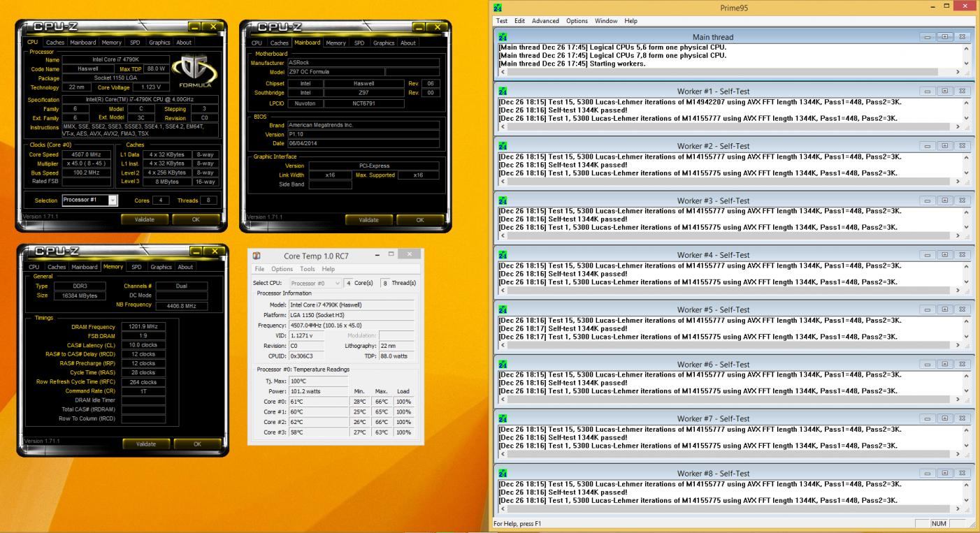
Task: Click the Core #3 temperature 58°C
Action: (x=318, y=432)
